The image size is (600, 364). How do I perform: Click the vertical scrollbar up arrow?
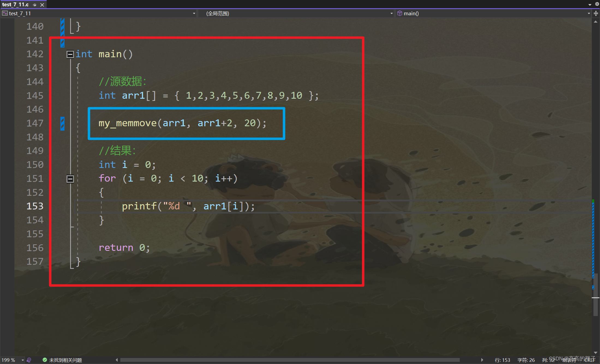pos(596,22)
